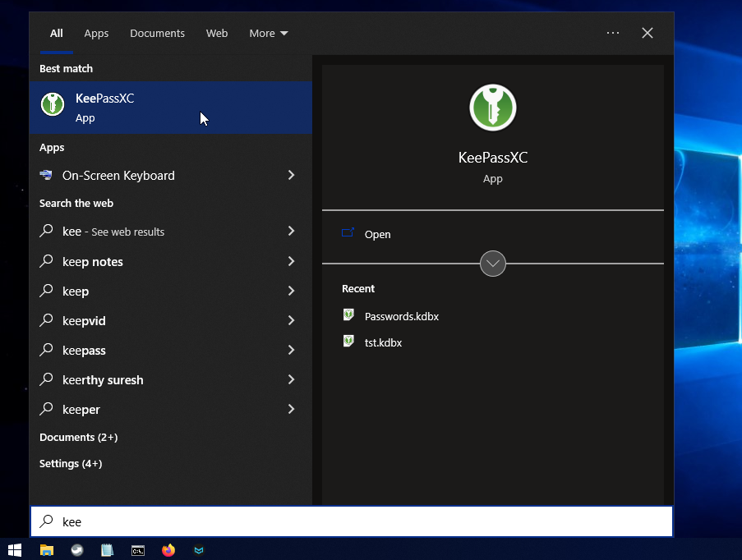
Task: Select the All filter tab
Action: tap(57, 33)
